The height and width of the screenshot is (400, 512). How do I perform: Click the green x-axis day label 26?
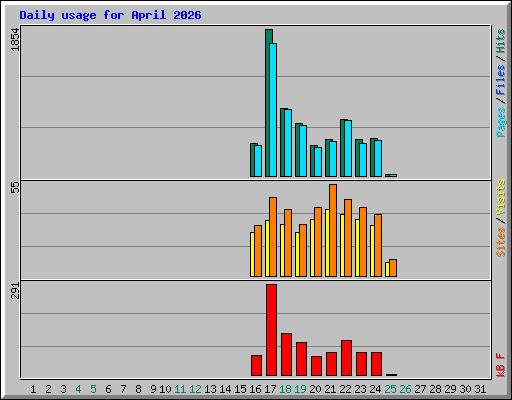405,389
